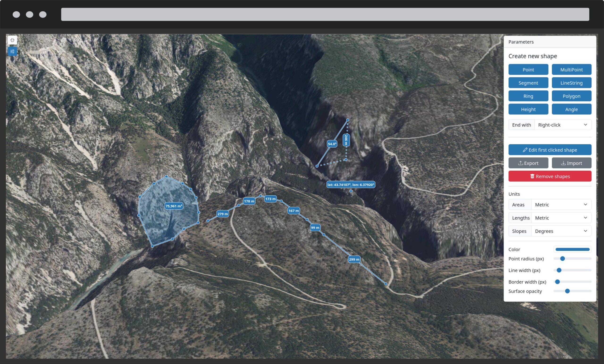Click the Export button with upload icon
The height and width of the screenshot is (364, 604).
tap(528, 163)
